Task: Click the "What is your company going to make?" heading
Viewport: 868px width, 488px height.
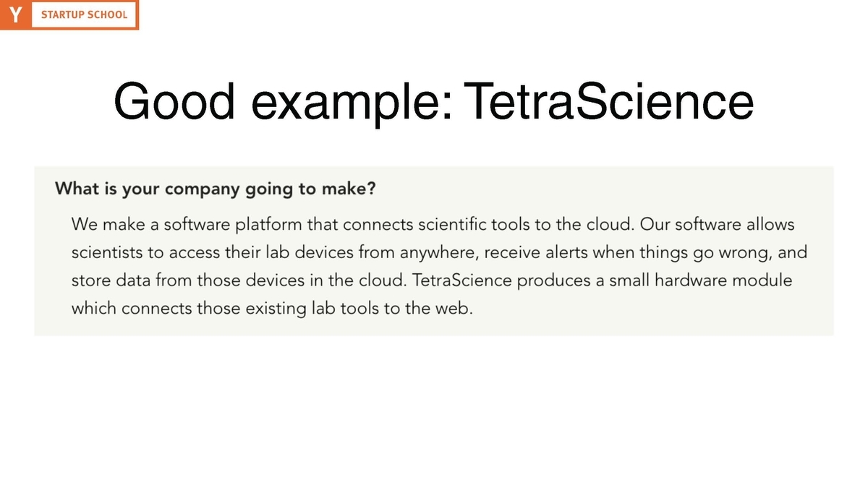Action: 216,190
